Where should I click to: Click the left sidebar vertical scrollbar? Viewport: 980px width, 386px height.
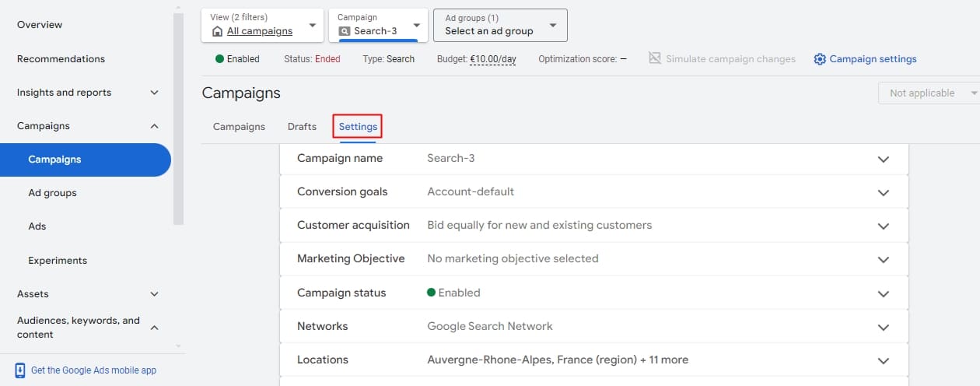[178, 117]
